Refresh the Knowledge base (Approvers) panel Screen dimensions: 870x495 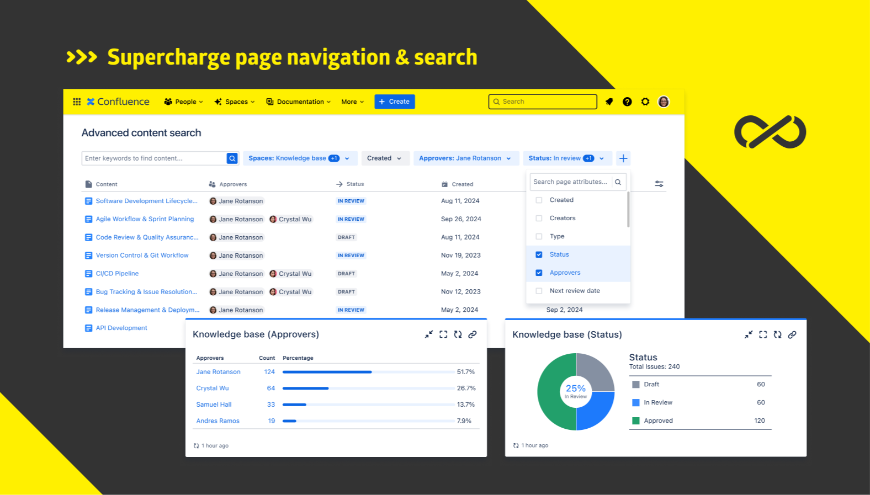click(458, 334)
